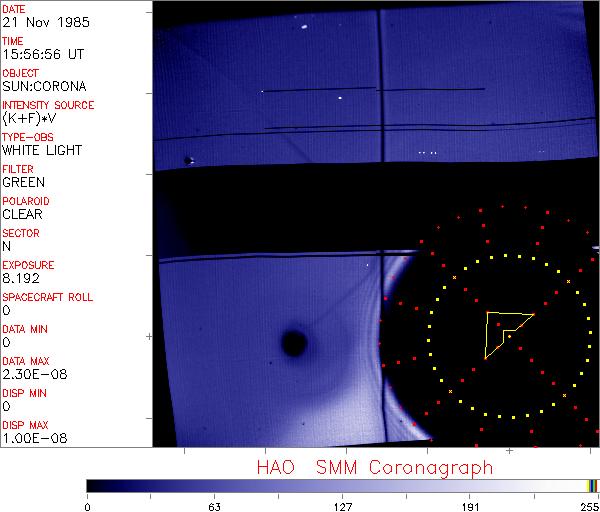Click the colorbar tick label 63
The image size is (600, 512).
[214, 505]
